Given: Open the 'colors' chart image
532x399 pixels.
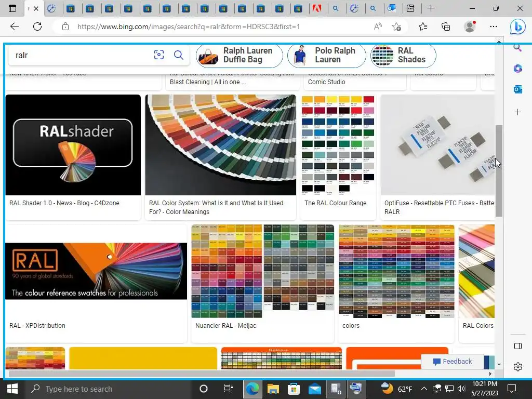Looking at the screenshot, I should [396, 271].
